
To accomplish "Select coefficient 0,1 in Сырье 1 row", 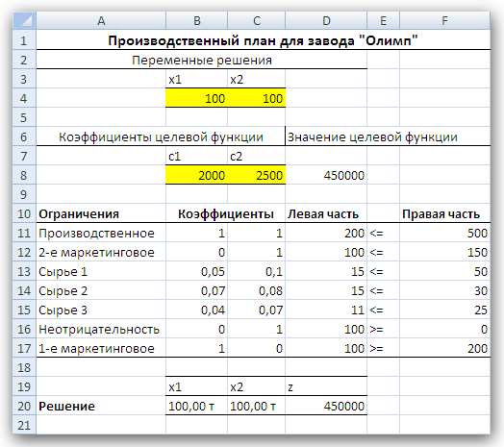I will coord(257,271).
